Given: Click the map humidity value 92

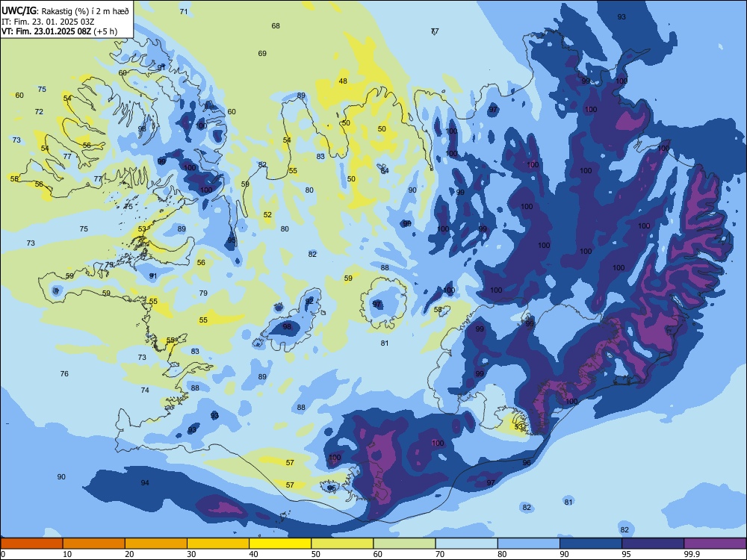Looking at the screenshot, I should tap(310, 301).
